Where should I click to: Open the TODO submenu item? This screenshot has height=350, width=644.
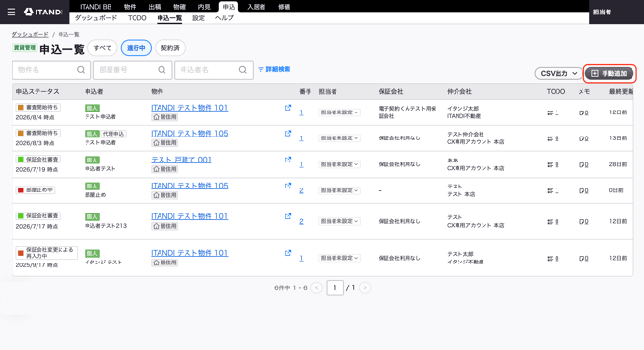(137, 18)
